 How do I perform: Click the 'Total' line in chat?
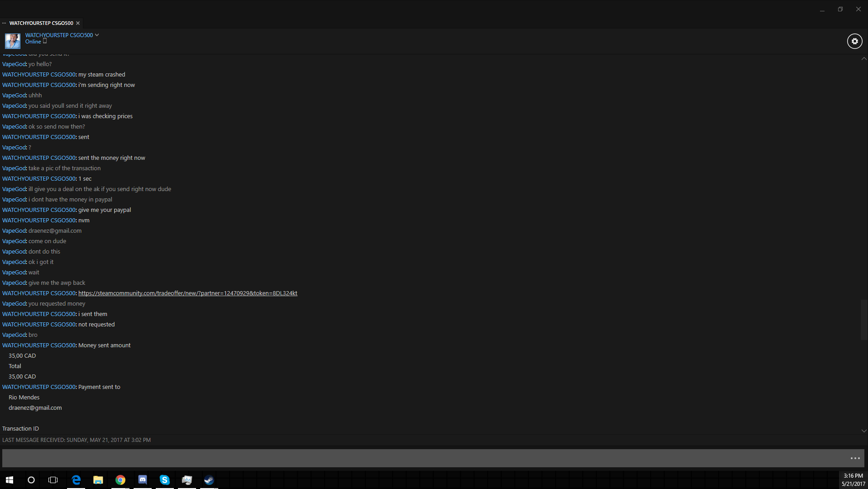pos(15,366)
